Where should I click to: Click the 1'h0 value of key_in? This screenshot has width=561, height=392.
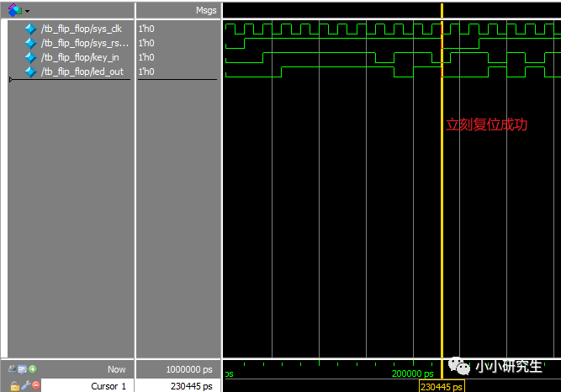(x=146, y=57)
